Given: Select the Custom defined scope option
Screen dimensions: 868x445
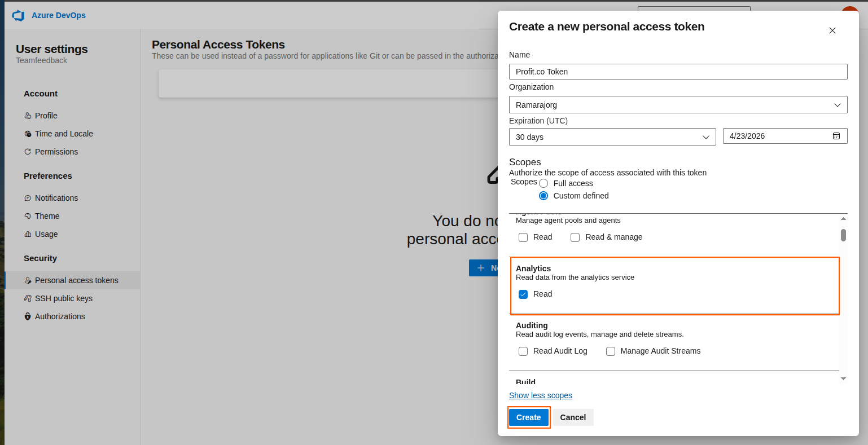Looking at the screenshot, I should 543,196.
